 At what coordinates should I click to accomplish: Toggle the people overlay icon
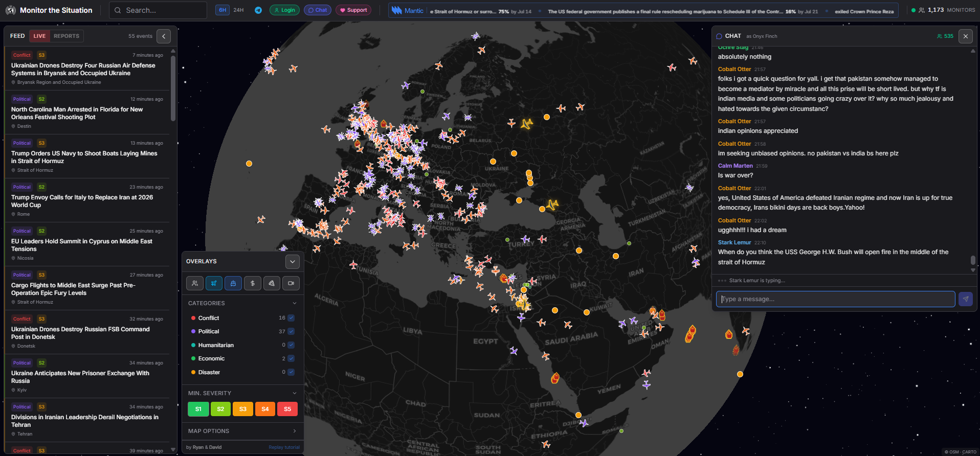click(x=195, y=283)
